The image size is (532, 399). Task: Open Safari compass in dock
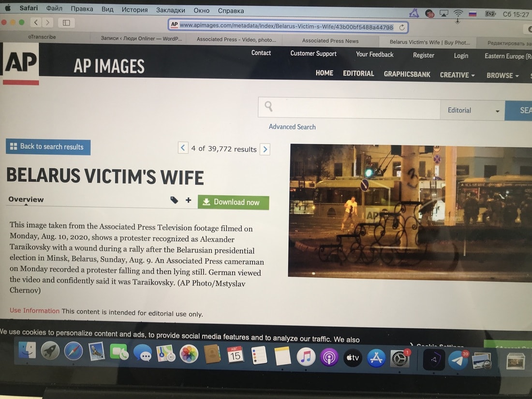[x=74, y=351]
